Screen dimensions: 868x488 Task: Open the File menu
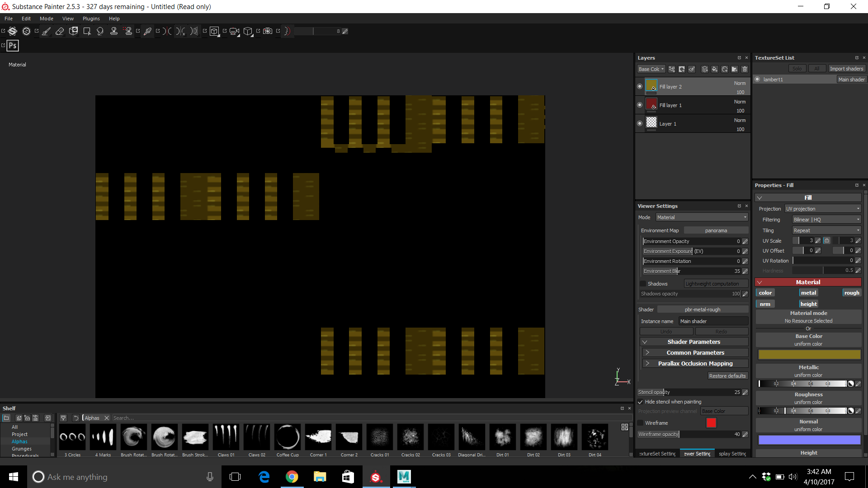[x=9, y=19]
